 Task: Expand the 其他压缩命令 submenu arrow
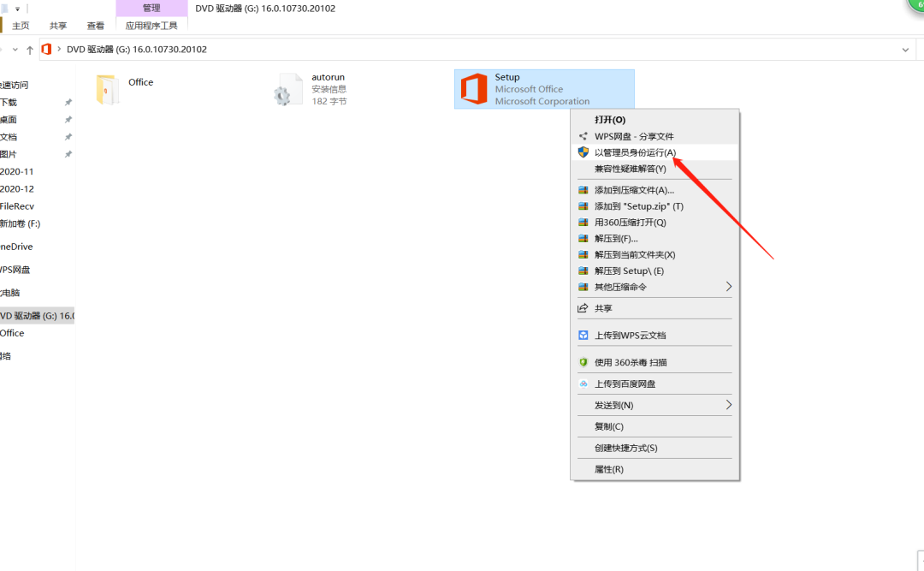[x=728, y=287]
